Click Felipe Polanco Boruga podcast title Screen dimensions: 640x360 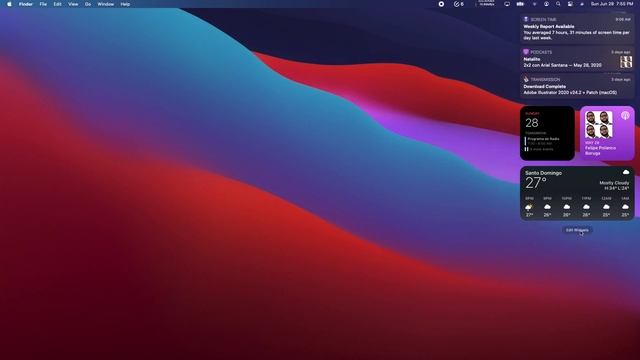coord(600,151)
